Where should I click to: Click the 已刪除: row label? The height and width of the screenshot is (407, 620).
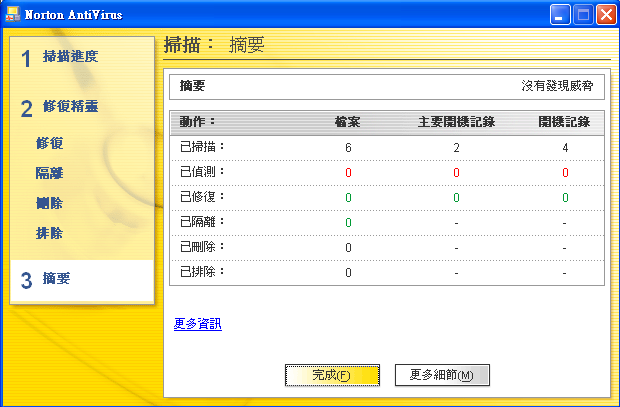click(x=202, y=247)
